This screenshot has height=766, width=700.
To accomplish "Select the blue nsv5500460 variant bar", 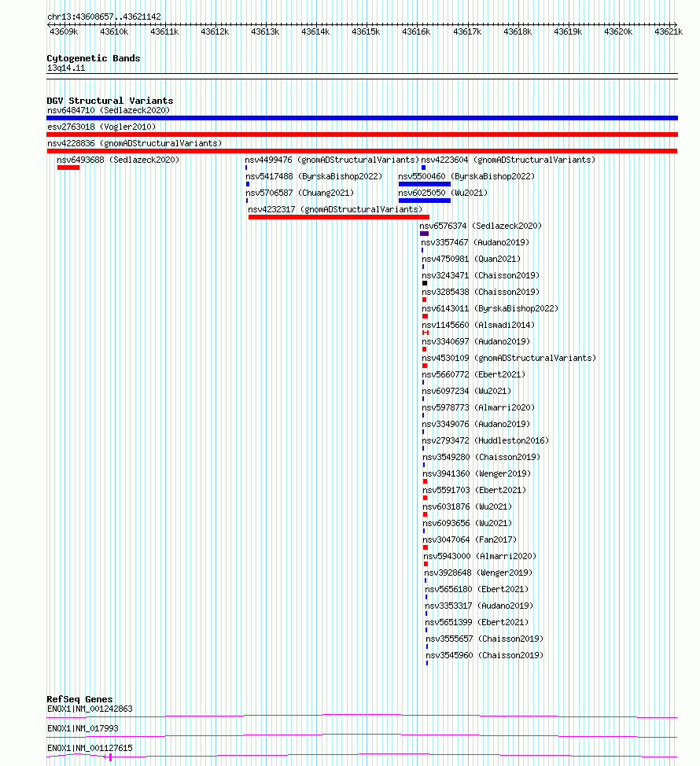I will tap(425, 184).
